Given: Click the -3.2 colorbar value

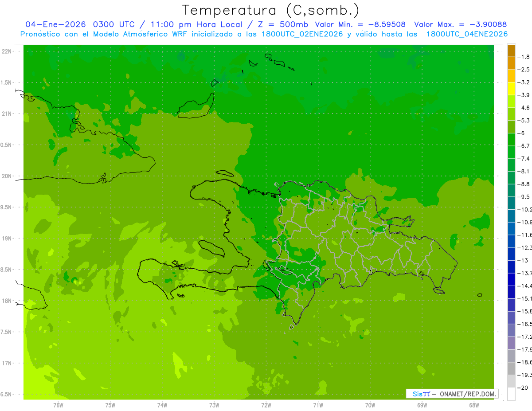Looking at the screenshot, I should coord(524,82).
